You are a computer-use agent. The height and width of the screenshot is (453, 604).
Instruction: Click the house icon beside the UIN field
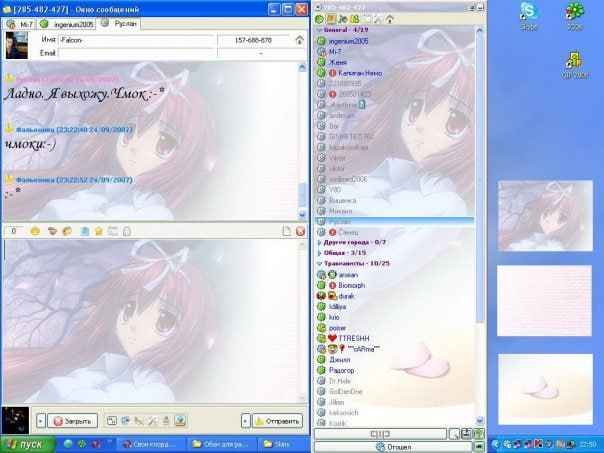coord(299,41)
